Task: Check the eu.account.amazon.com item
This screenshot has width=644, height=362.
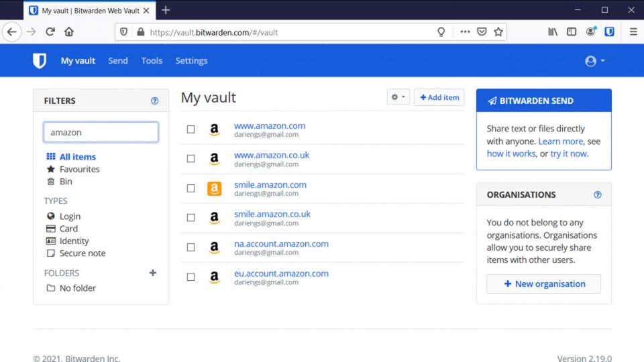Action: (x=191, y=277)
